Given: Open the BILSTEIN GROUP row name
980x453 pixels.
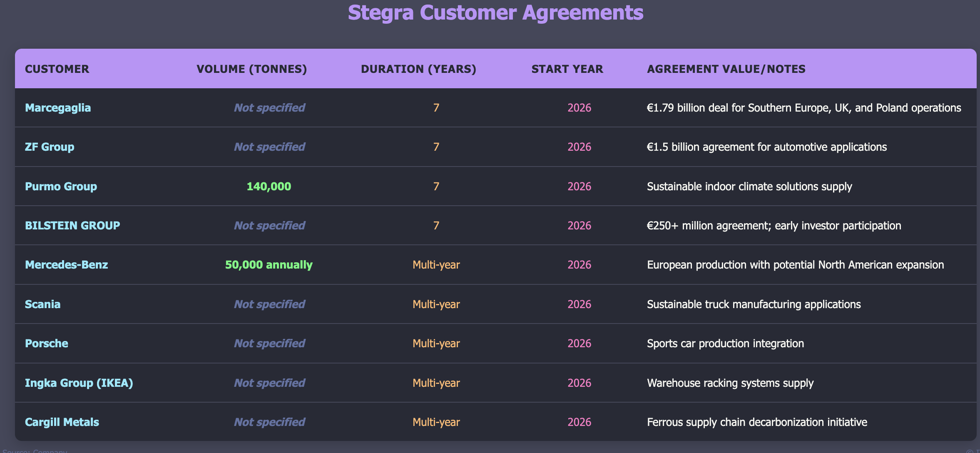Looking at the screenshot, I should tap(72, 226).
